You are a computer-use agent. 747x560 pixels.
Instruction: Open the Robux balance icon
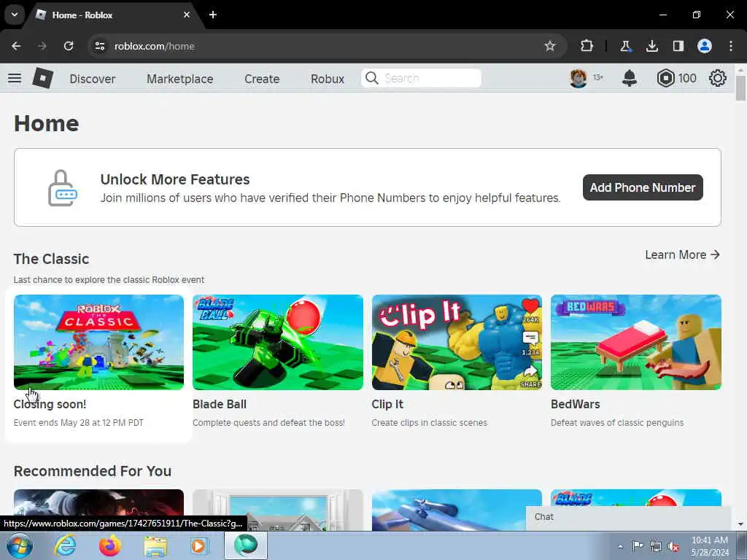665,78
